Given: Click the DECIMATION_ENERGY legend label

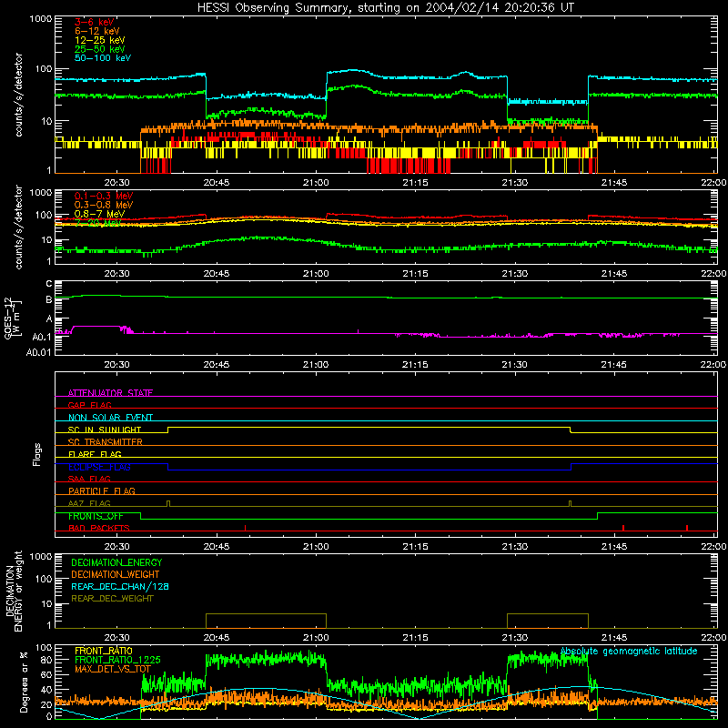Looking at the screenshot, I should coord(116,562).
